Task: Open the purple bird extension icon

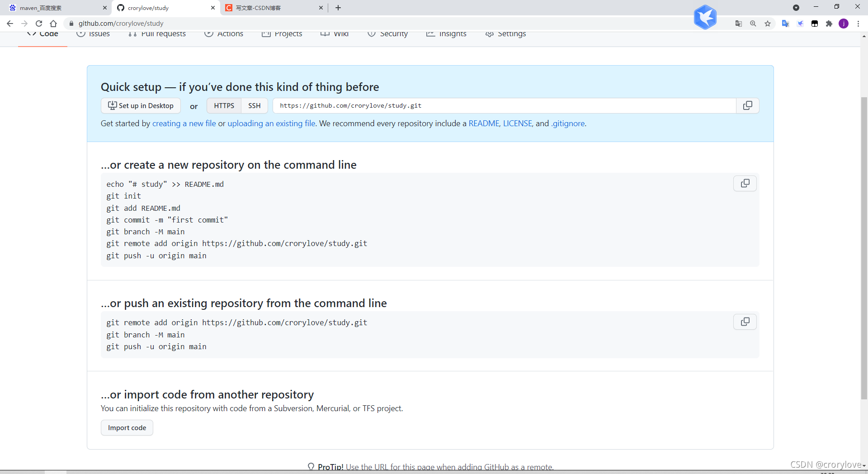Action: (x=800, y=24)
